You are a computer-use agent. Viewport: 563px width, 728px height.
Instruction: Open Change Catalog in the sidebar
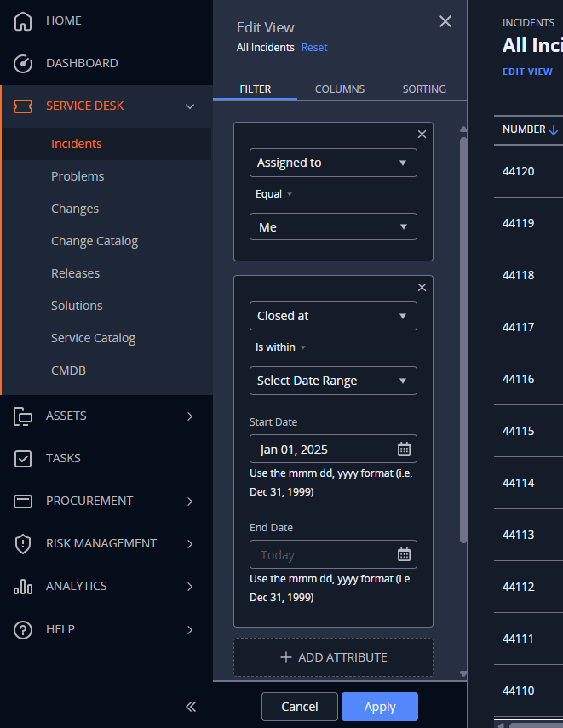[x=95, y=242]
